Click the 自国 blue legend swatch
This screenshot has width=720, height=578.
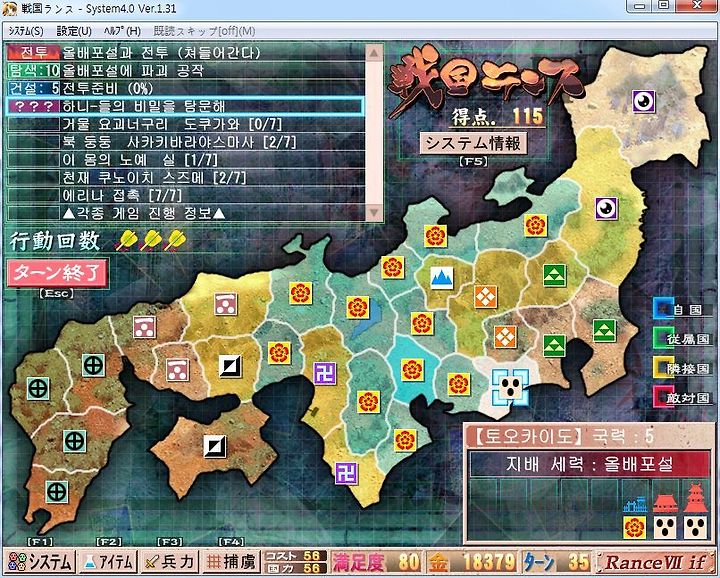[663, 308]
